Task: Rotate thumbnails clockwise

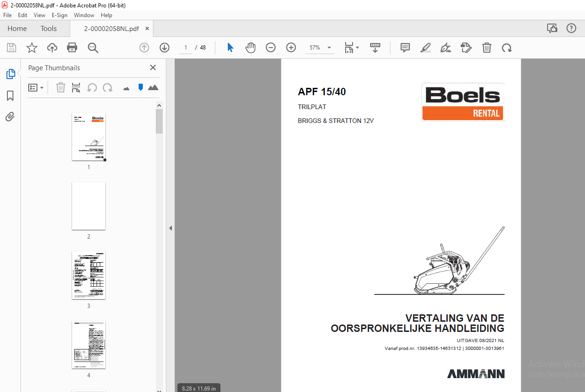Action: [108, 87]
